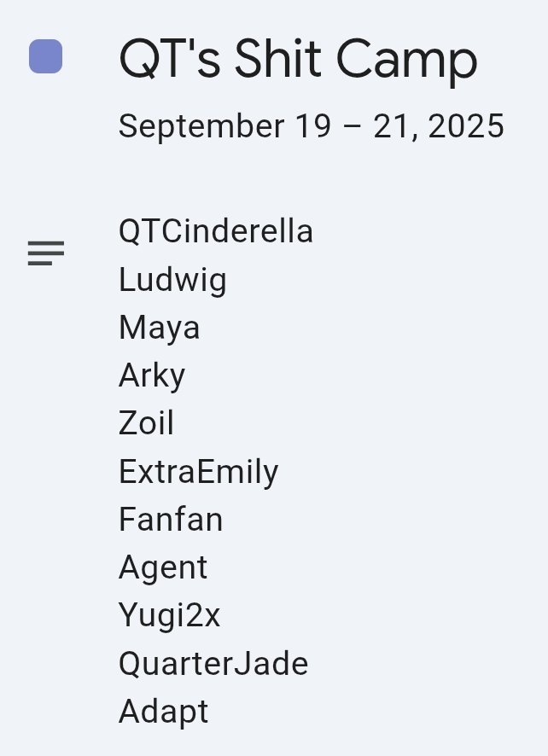Click on the name Fanfan

[x=170, y=520]
